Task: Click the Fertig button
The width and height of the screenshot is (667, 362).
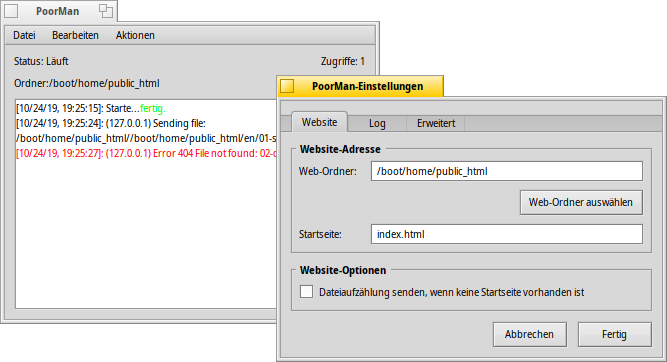Action: coord(614,334)
